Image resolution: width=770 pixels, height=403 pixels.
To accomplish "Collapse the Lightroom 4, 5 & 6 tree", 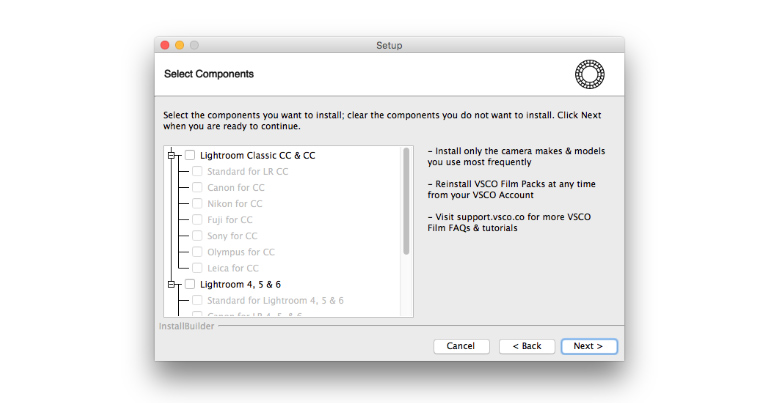I will [172, 284].
